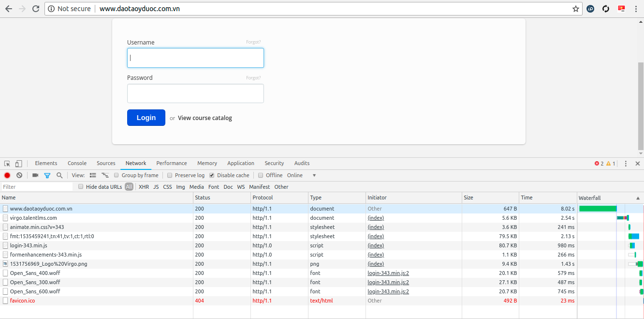644x319 pixels.
Task: Focus the Password input field
Action: pos(195,93)
